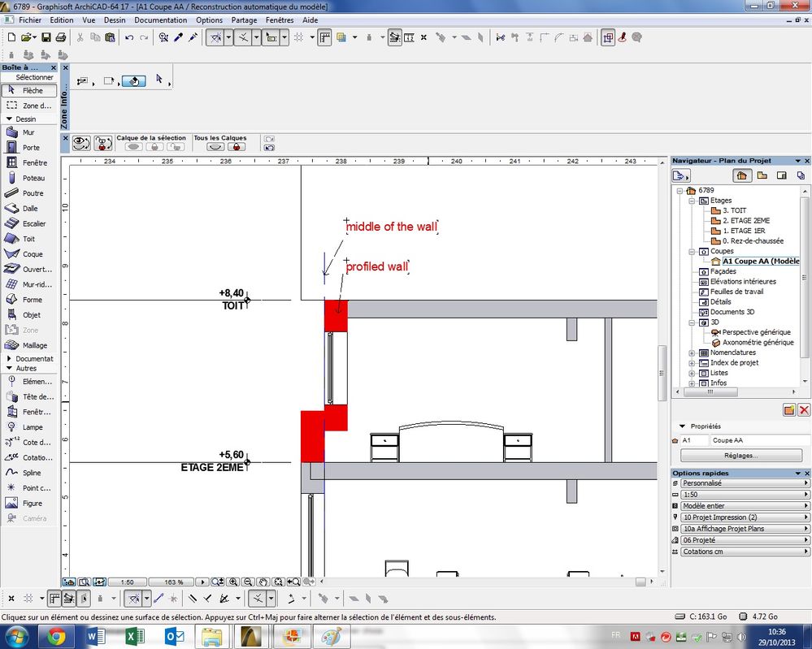
Task: Toggle layer visibility eye for selection
Action: [x=133, y=147]
